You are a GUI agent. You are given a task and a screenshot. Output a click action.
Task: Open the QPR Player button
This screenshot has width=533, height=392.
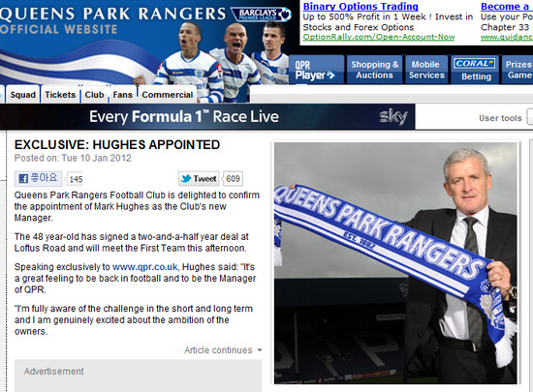click(x=316, y=70)
